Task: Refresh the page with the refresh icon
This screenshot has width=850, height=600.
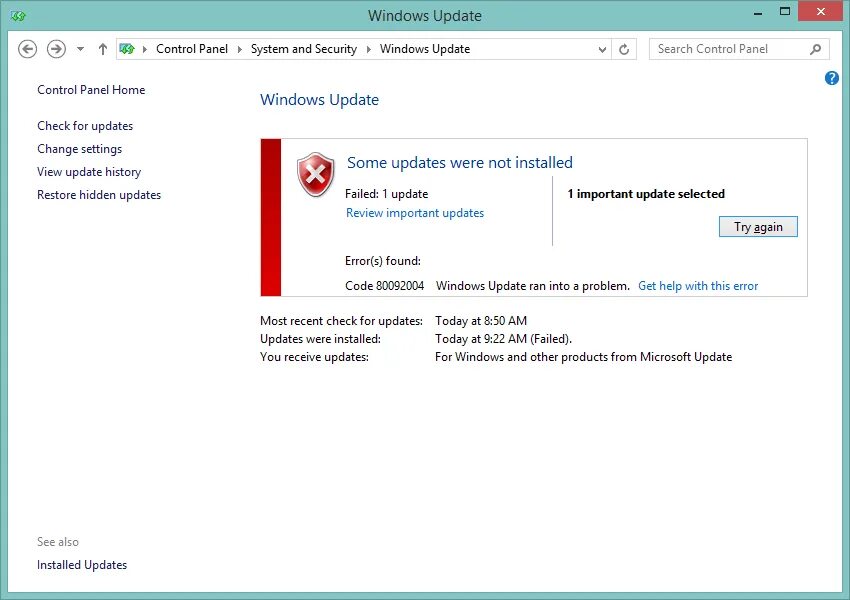Action: pos(624,49)
